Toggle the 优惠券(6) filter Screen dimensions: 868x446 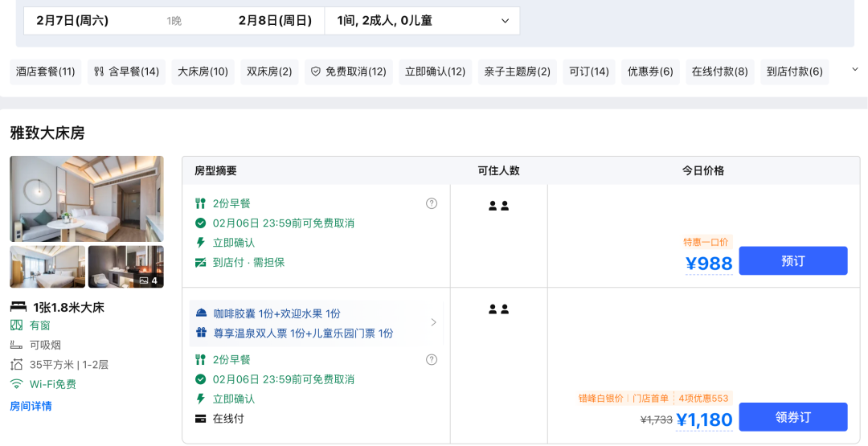point(650,72)
